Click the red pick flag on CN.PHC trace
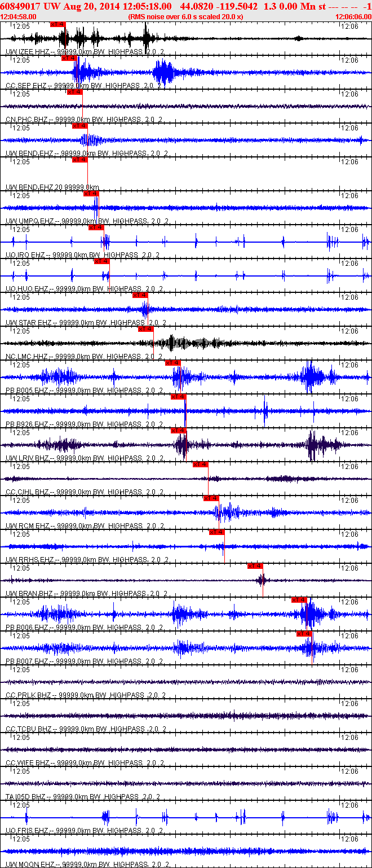 point(74,92)
